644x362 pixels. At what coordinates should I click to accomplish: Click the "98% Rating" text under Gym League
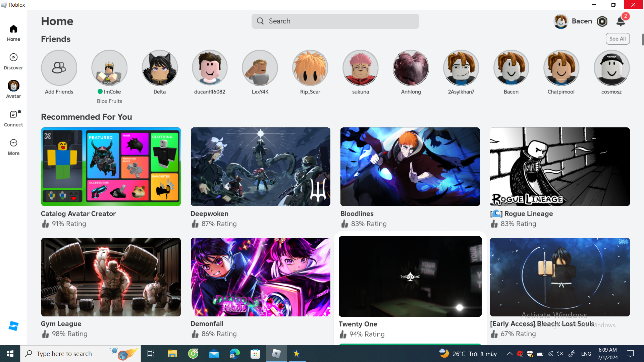(x=69, y=334)
